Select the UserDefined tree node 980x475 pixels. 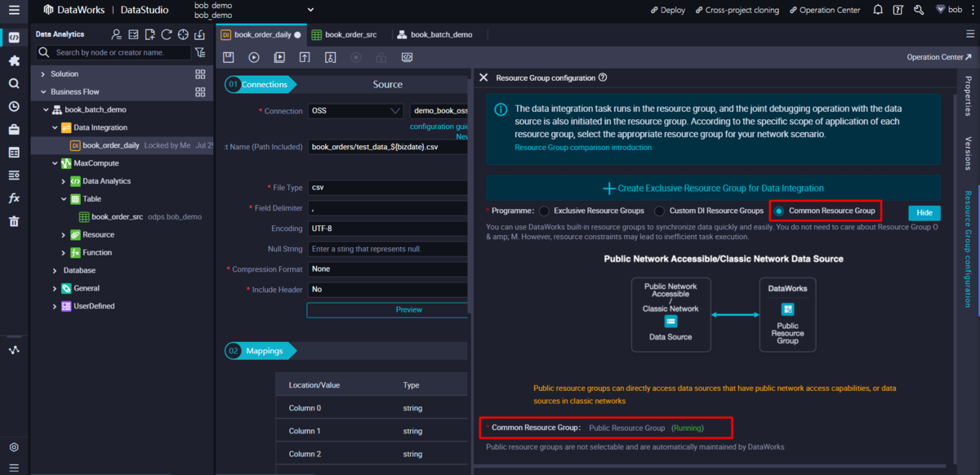(x=94, y=306)
